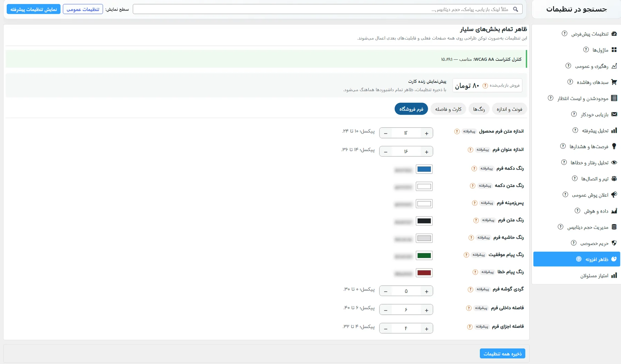Open help icon next to گردی گوشه فرم
This screenshot has height=364, width=621.
470,289
